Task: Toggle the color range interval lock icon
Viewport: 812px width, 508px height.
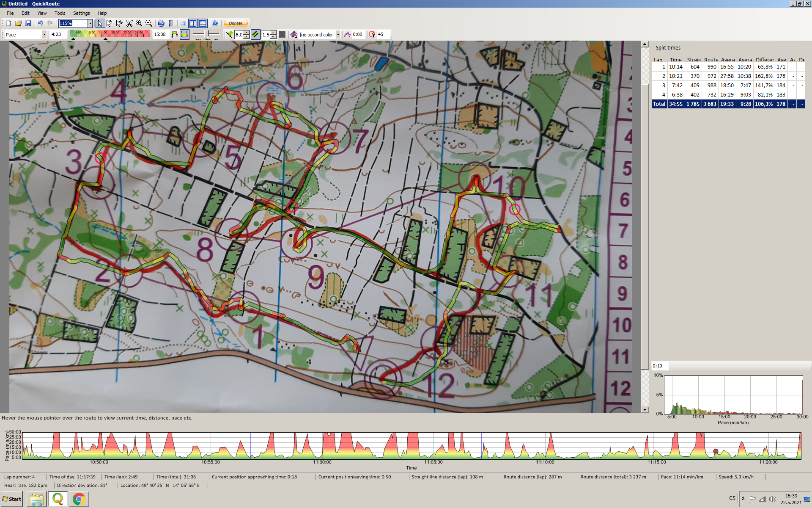Action: click(184, 35)
